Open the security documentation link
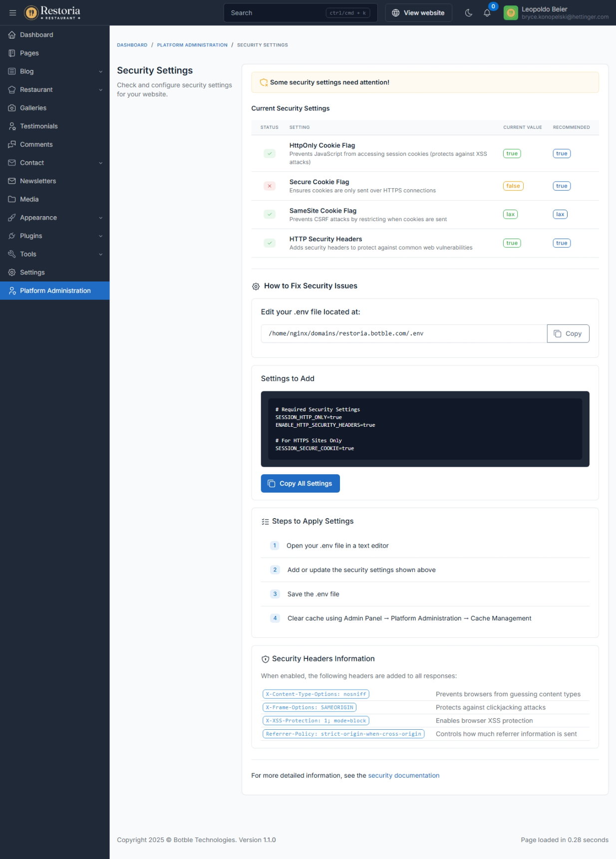 (403, 776)
